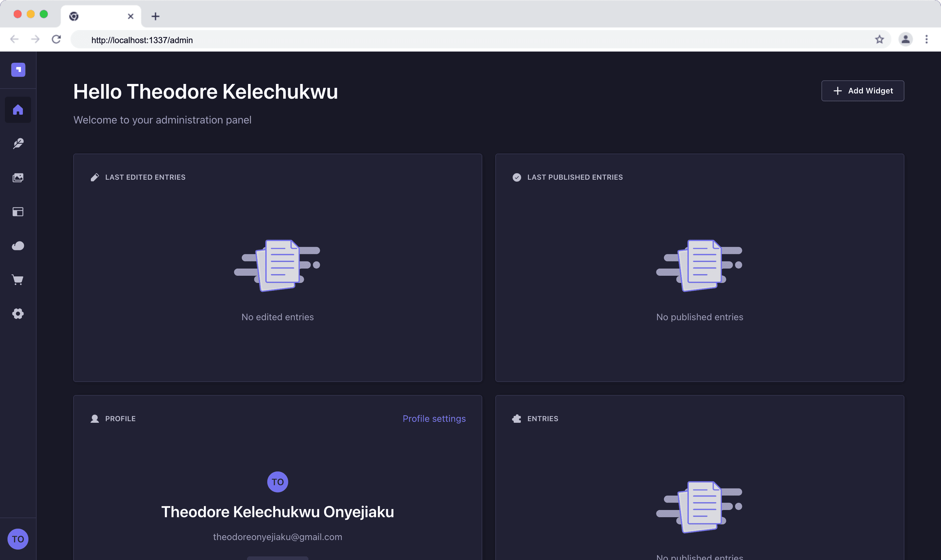Screen dimensions: 941x560
Task: Click the Strapi logo in sidebar
Action: (18, 70)
